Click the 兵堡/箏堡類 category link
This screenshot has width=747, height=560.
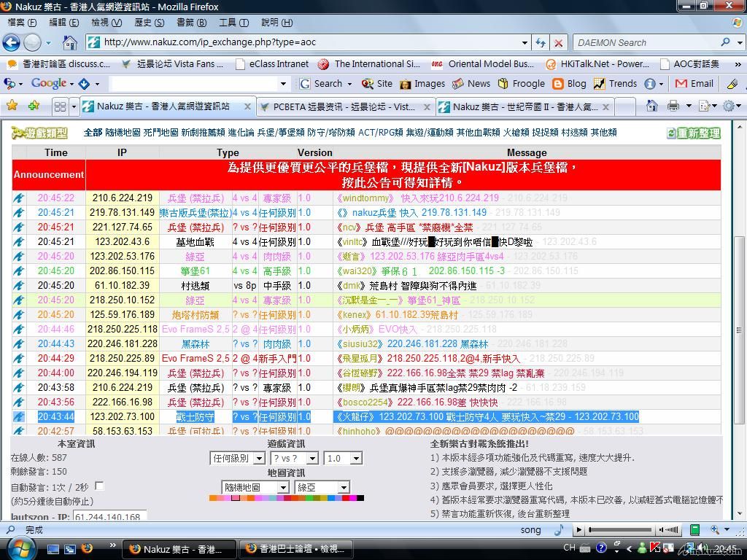click(x=280, y=133)
